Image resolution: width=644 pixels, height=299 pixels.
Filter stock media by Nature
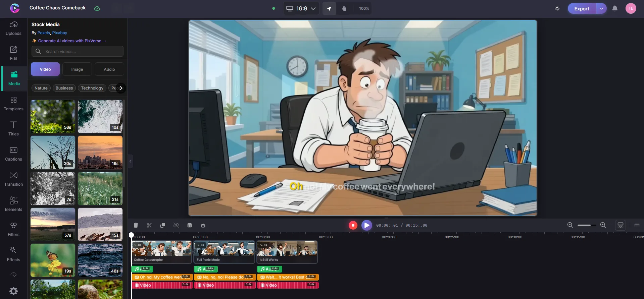point(41,88)
